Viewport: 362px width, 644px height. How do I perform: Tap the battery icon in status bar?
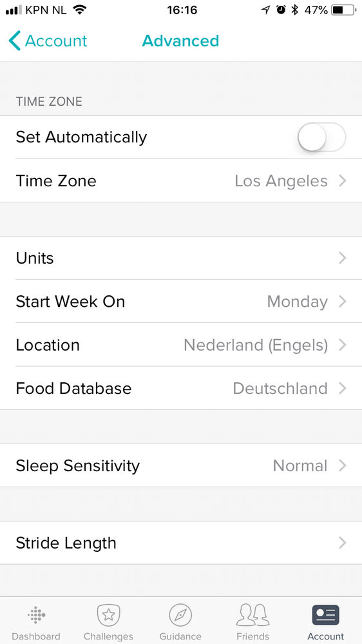coord(344,10)
